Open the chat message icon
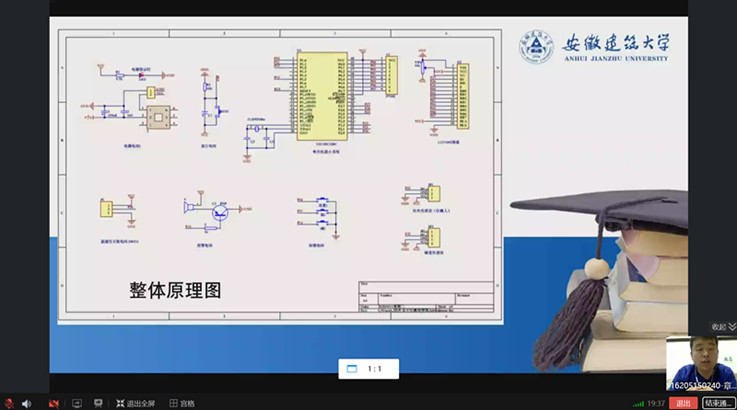The width and height of the screenshot is (737, 410). pyautogui.click(x=98, y=403)
